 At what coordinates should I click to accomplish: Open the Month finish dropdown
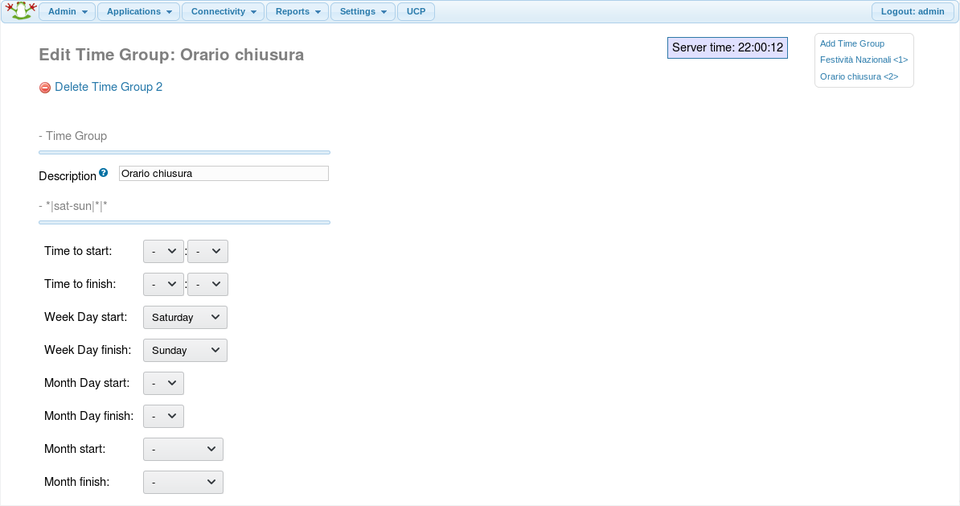[x=183, y=482]
